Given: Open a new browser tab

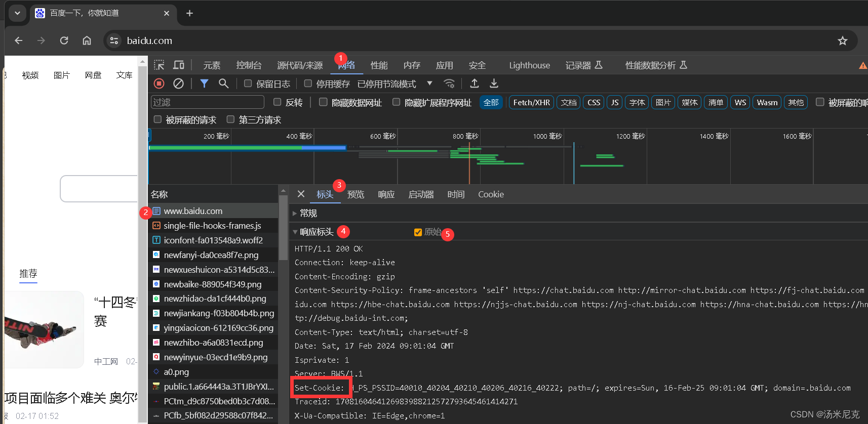Looking at the screenshot, I should click(189, 13).
